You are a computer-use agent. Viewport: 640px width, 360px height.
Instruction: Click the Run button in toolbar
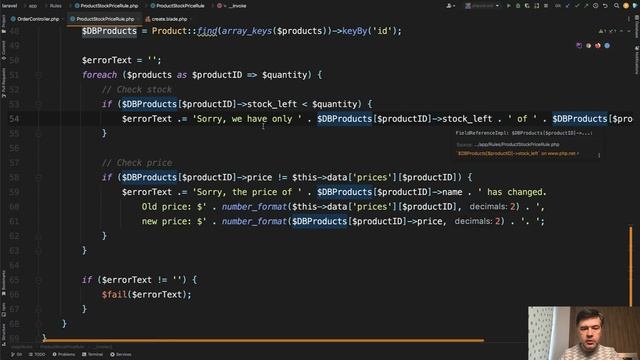point(509,6)
